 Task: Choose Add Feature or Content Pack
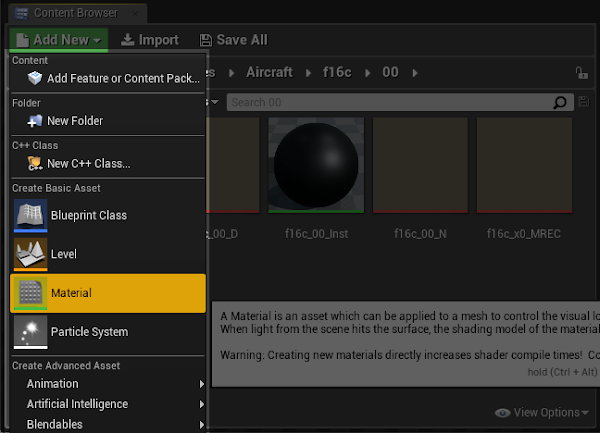pyautogui.click(x=108, y=78)
